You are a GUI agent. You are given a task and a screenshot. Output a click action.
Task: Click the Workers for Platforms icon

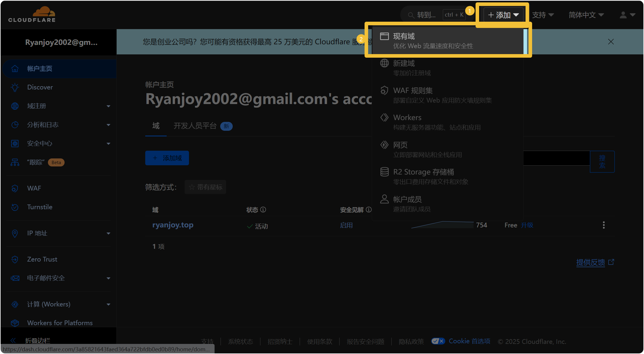[x=15, y=323]
